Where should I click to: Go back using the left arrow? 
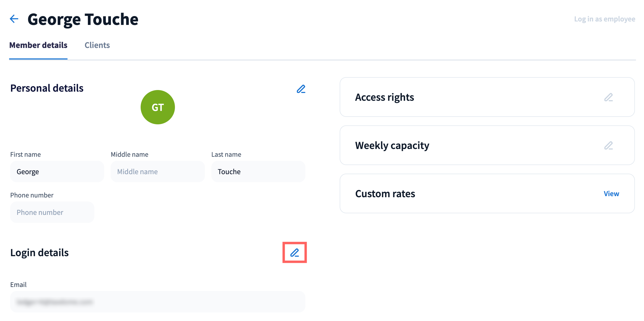coord(14,19)
